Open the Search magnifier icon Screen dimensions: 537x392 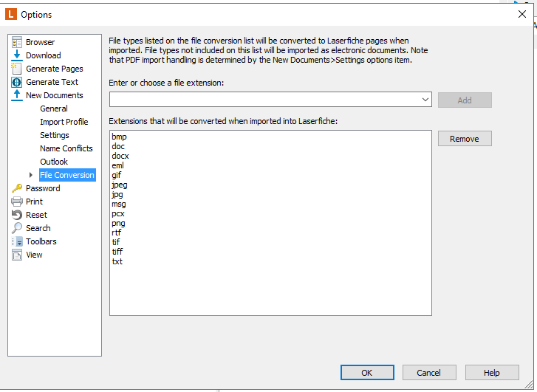click(17, 228)
